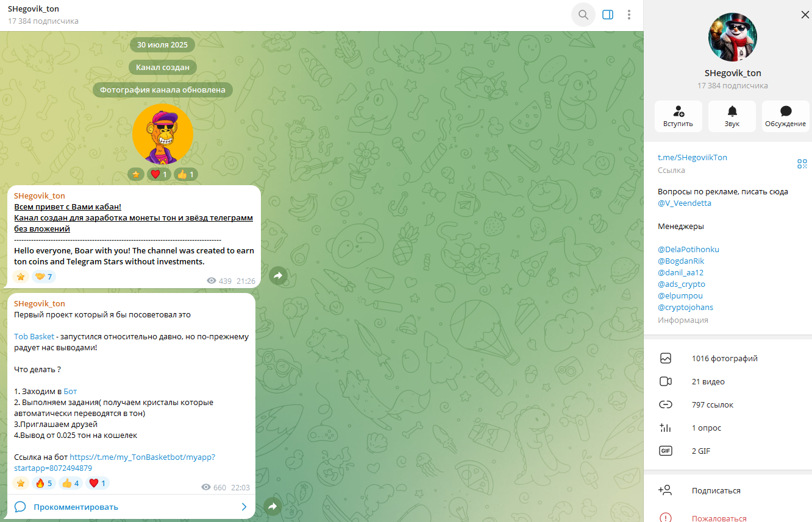Open the my_TonBasketbot startapp URL
812x522 pixels.
click(x=115, y=462)
